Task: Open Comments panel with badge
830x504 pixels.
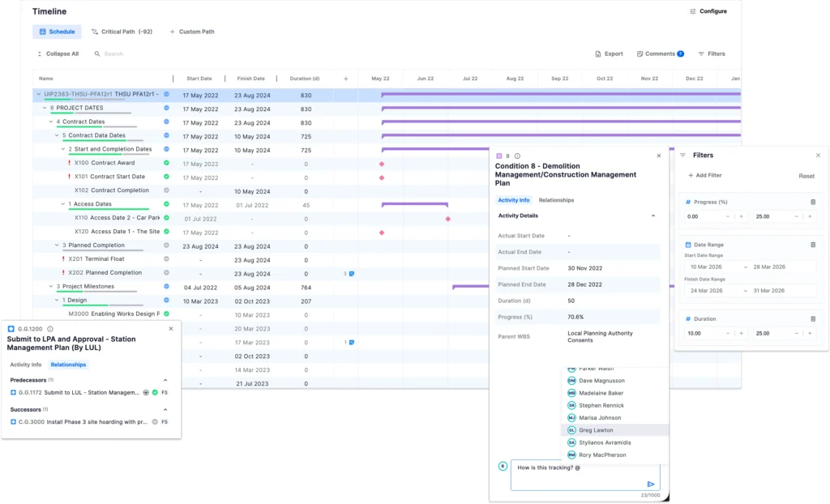Action: click(660, 53)
